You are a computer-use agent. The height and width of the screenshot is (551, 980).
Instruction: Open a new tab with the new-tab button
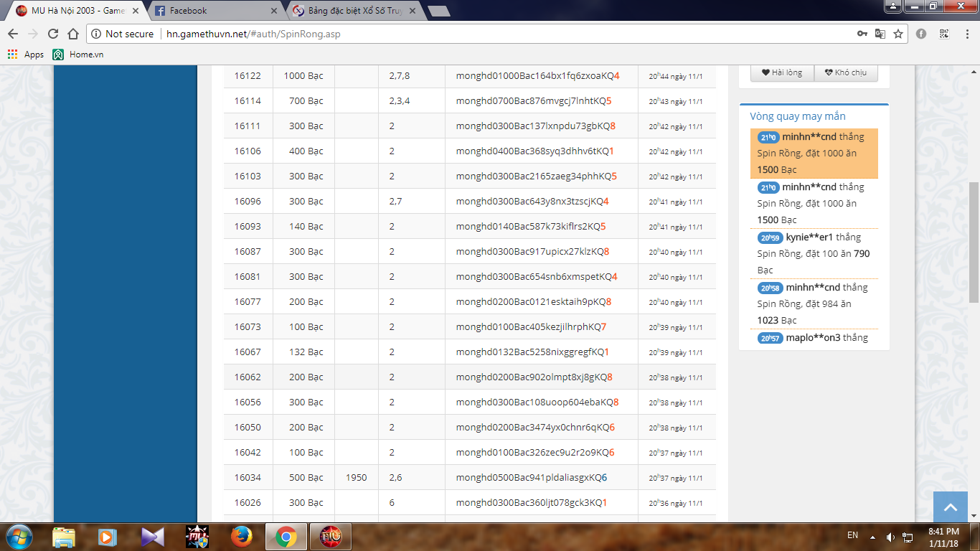point(438,11)
